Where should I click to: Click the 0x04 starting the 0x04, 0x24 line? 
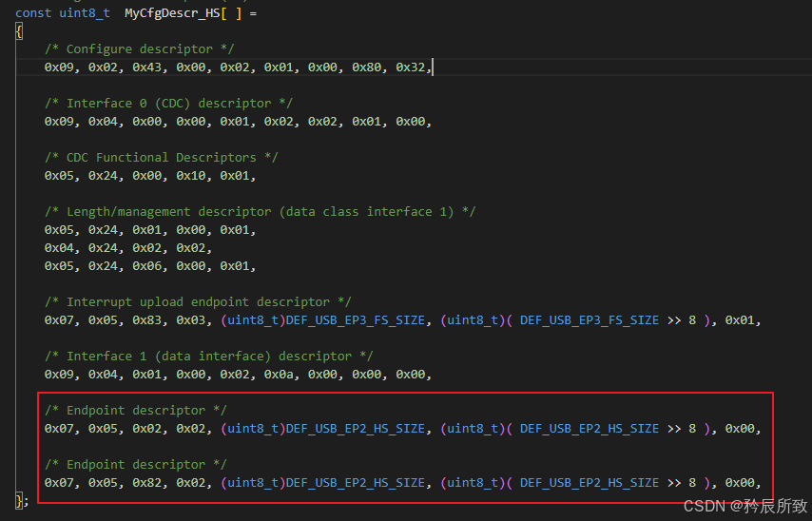click(x=59, y=248)
